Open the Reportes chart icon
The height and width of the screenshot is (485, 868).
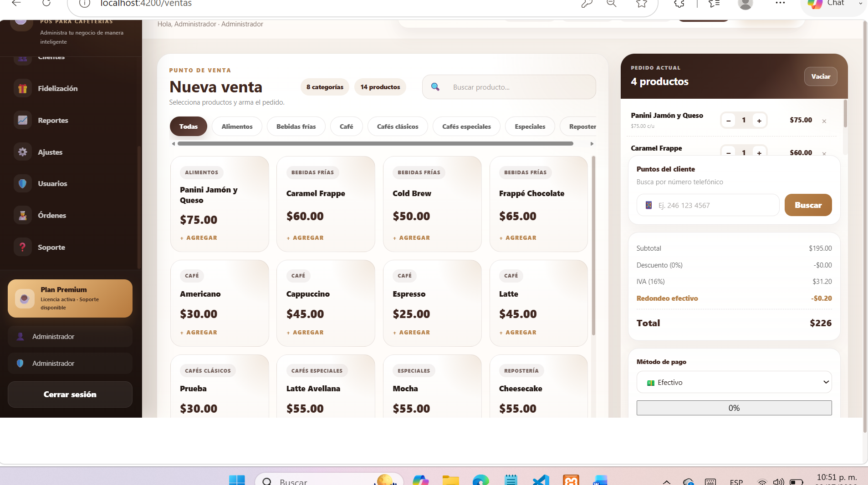[x=22, y=121]
